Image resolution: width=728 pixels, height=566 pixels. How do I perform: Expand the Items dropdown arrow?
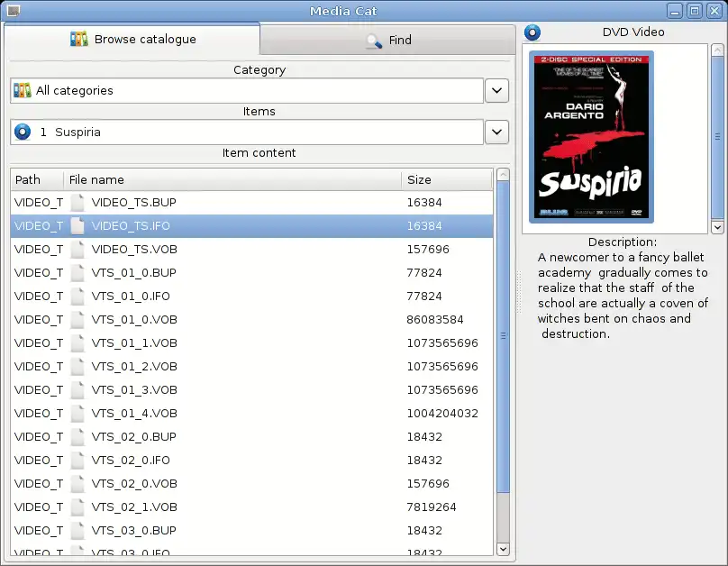coord(496,132)
